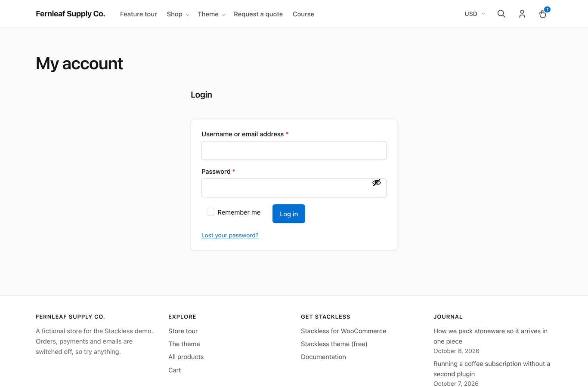Click the October 8, 2026 date
The image size is (588, 387).
456,351
